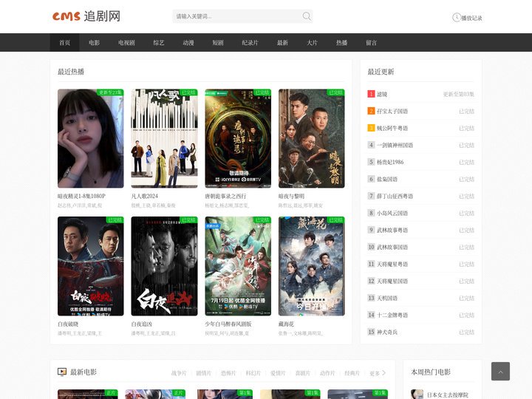Open the 电视剧 nav tab
Viewport: 532px width, 399px height.
126,42
